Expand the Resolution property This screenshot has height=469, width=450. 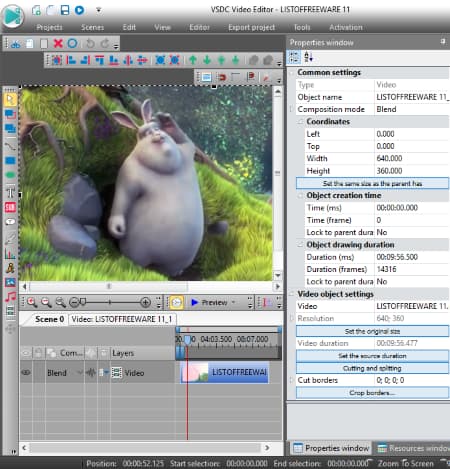coord(292,319)
